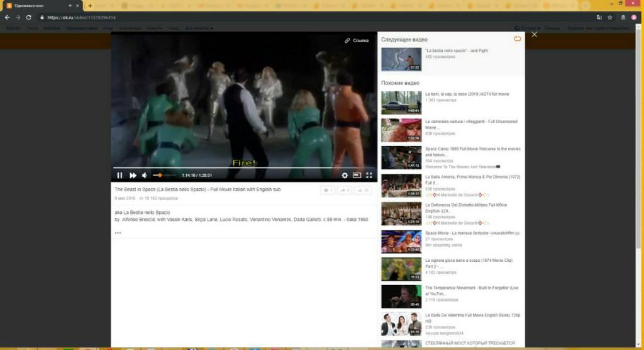Like the video with thumbs-up button
This screenshot has height=350, width=644.
[x=362, y=190]
